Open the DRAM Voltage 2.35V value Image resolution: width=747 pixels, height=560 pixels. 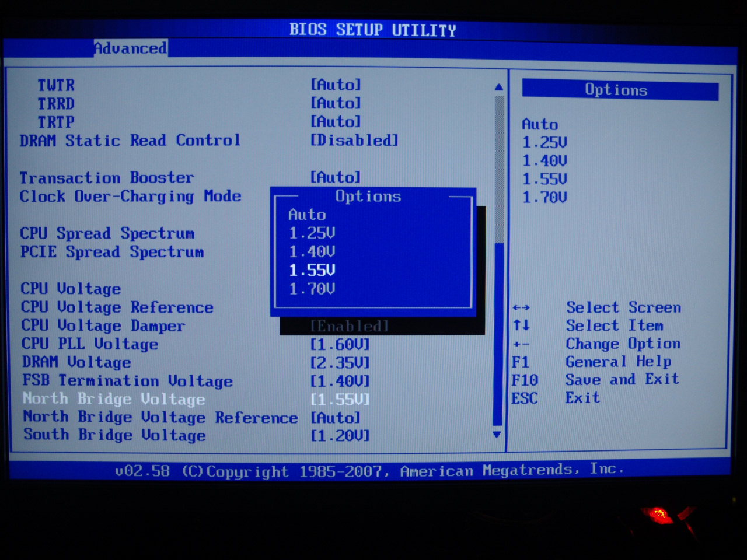click(x=340, y=363)
